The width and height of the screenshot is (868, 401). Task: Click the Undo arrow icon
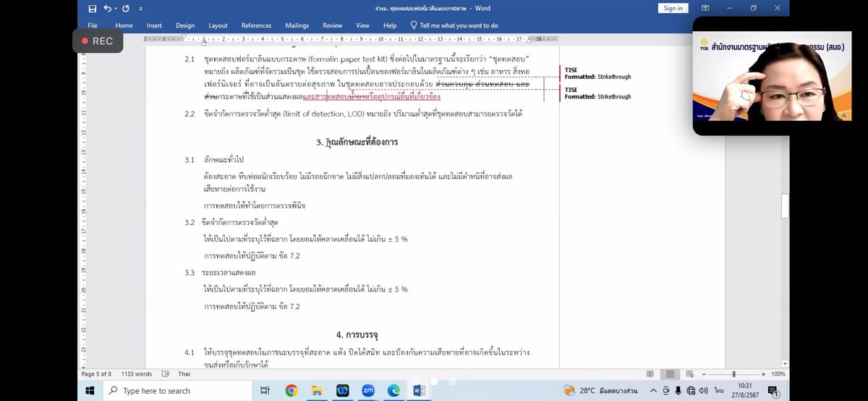click(x=107, y=9)
